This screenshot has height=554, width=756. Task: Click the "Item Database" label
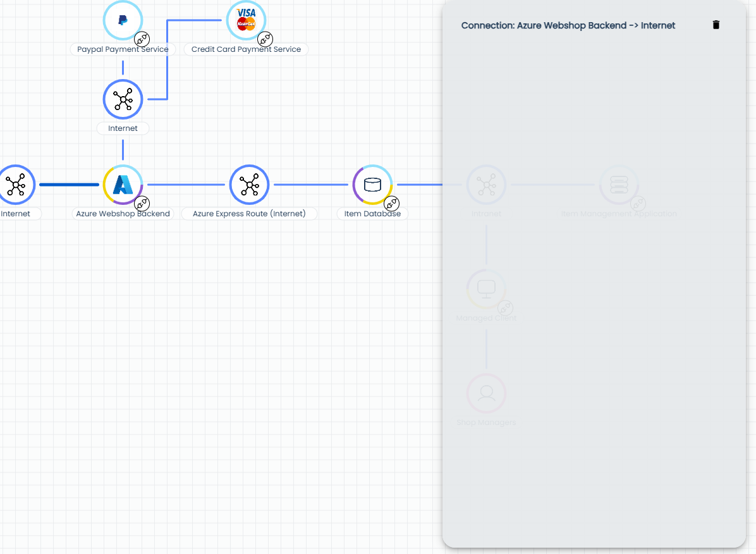click(x=372, y=214)
